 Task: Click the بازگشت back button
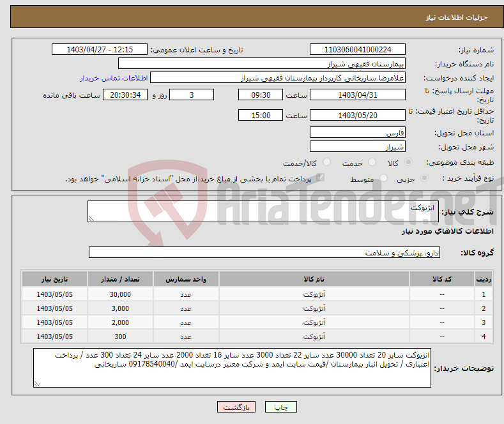coord(236,407)
